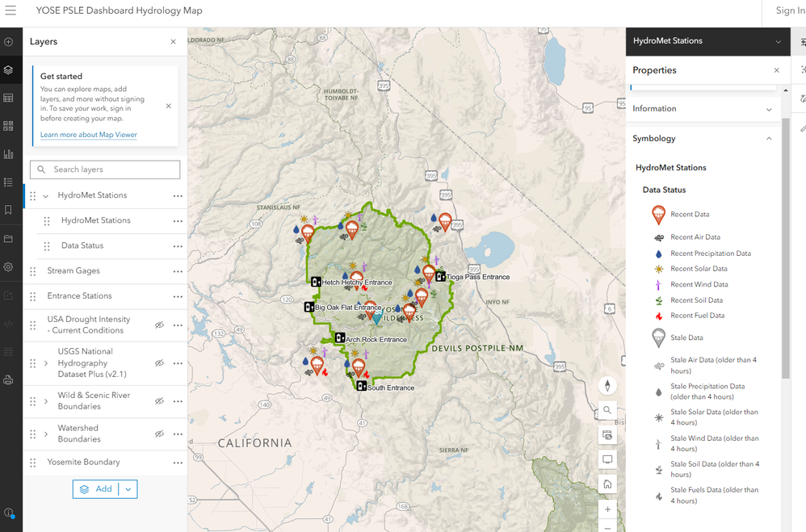Expand the Information section

click(x=703, y=109)
